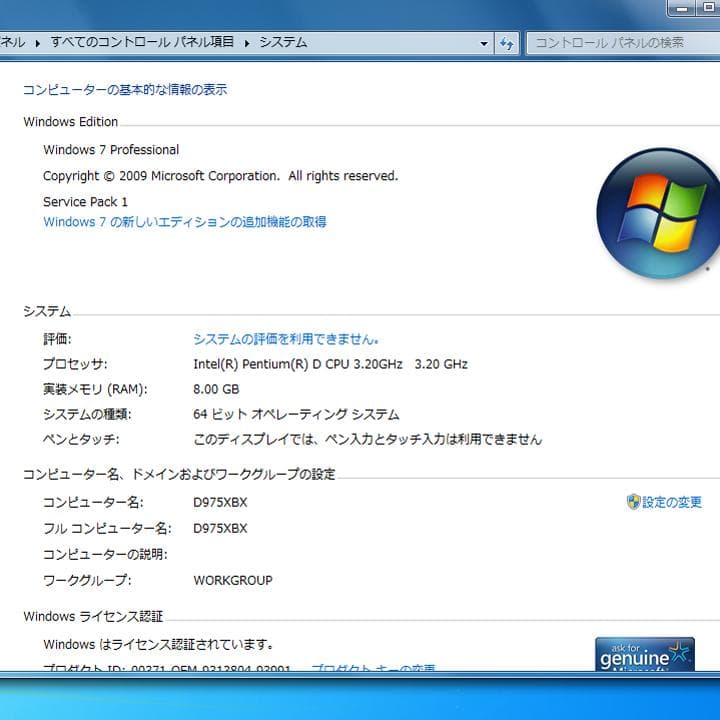Open the システム breadcrumb segment
This screenshot has width=720, height=720.
click(283, 42)
